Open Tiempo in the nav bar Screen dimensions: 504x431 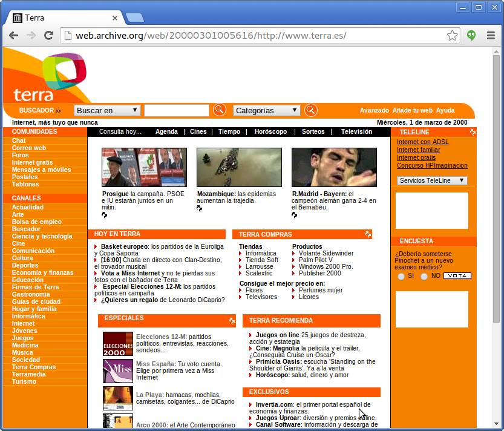coord(229,131)
